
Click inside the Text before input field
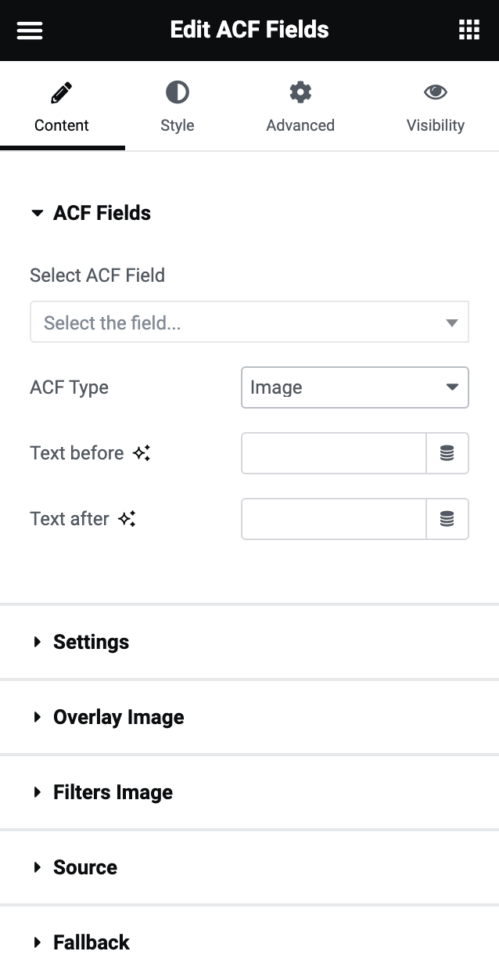(x=333, y=452)
